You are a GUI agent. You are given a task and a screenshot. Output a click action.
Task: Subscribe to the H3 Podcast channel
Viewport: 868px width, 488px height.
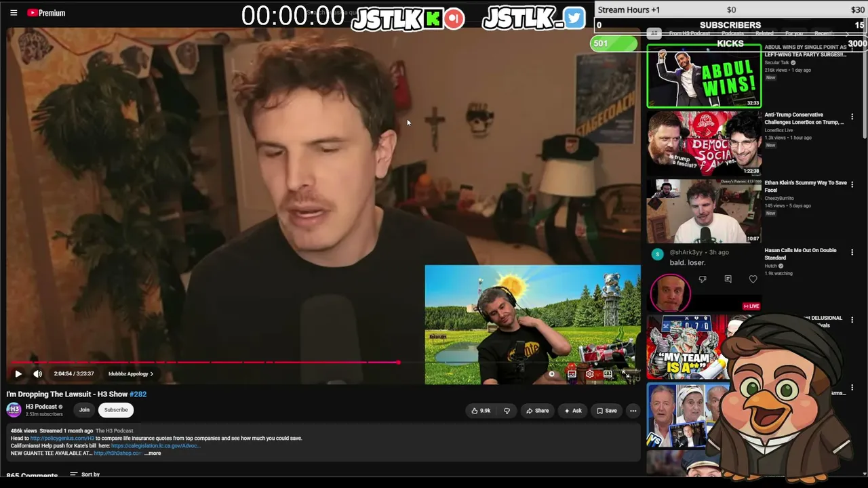(116, 409)
